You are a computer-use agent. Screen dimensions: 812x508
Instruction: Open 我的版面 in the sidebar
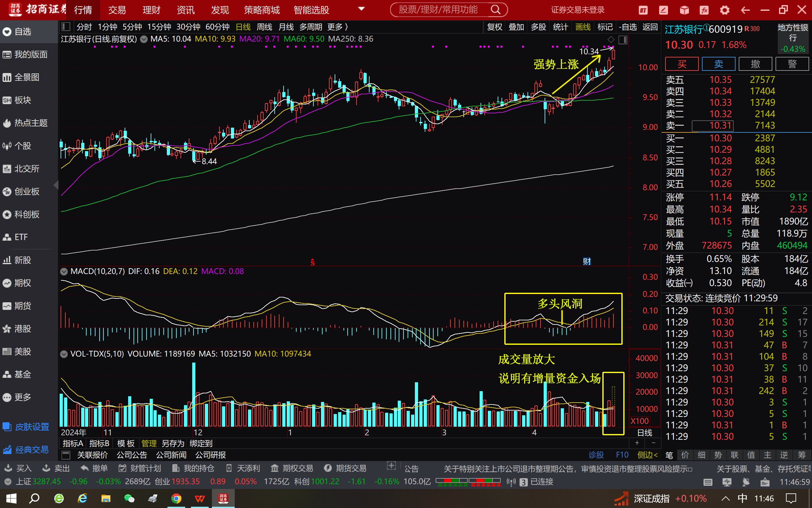[29, 54]
